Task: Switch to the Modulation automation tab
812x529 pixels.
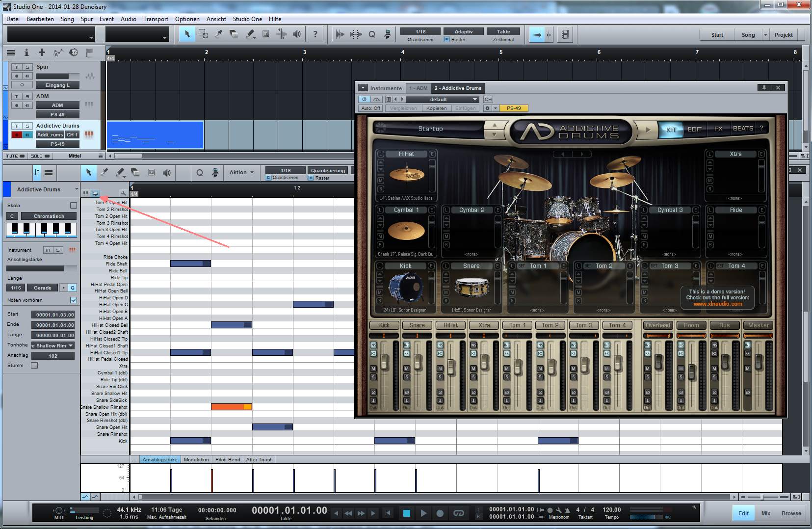Action: [196, 460]
